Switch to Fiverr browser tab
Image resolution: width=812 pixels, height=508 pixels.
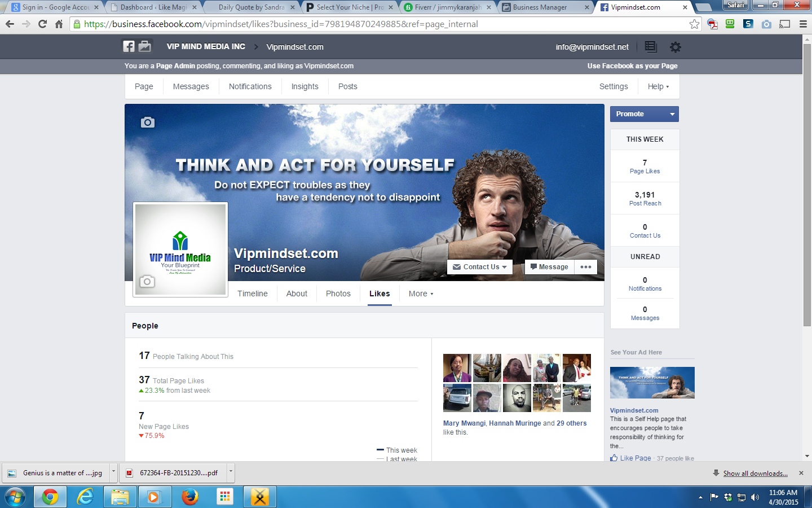coord(447,7)
